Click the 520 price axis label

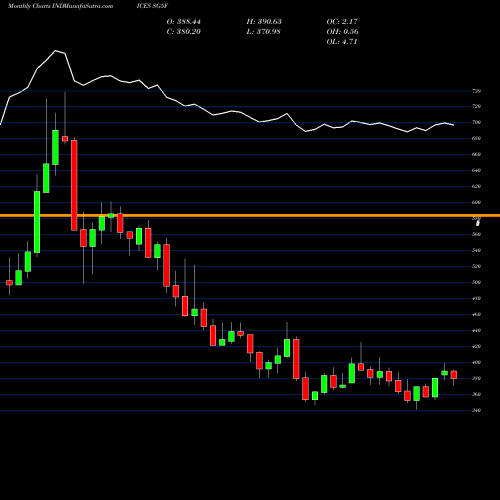[477, 266]
